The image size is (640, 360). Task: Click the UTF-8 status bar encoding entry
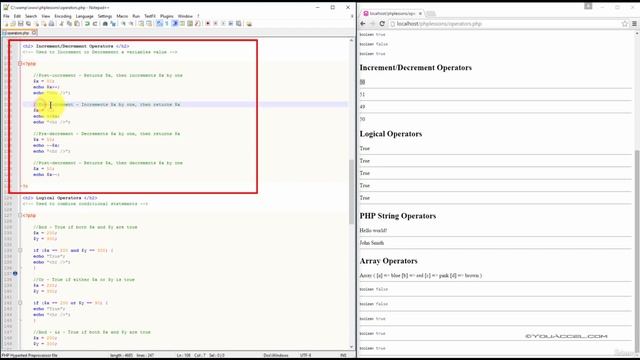[x=305, y=355]
